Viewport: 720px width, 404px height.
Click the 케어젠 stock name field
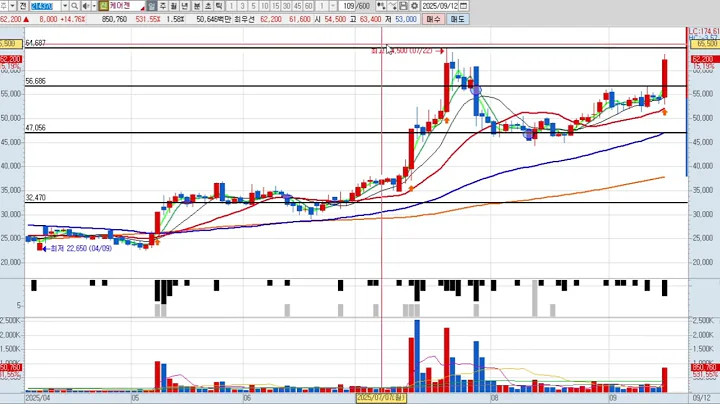click(126, 6)
